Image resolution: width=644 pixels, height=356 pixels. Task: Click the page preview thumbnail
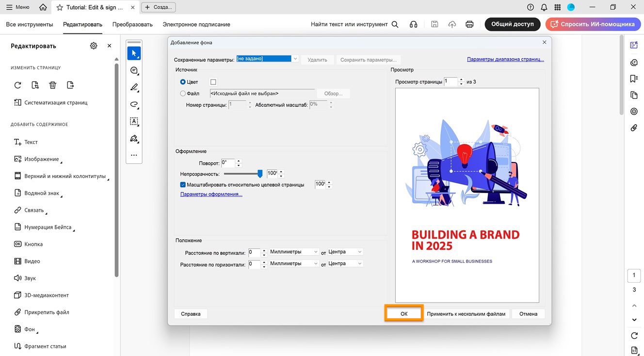[x=467, y=195]
